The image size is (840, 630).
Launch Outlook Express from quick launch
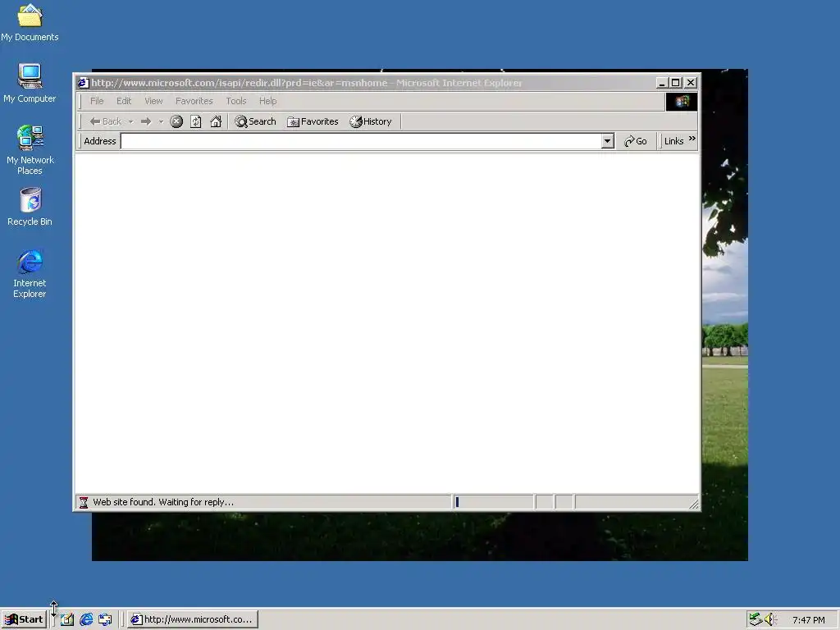[x=105, y=620]
